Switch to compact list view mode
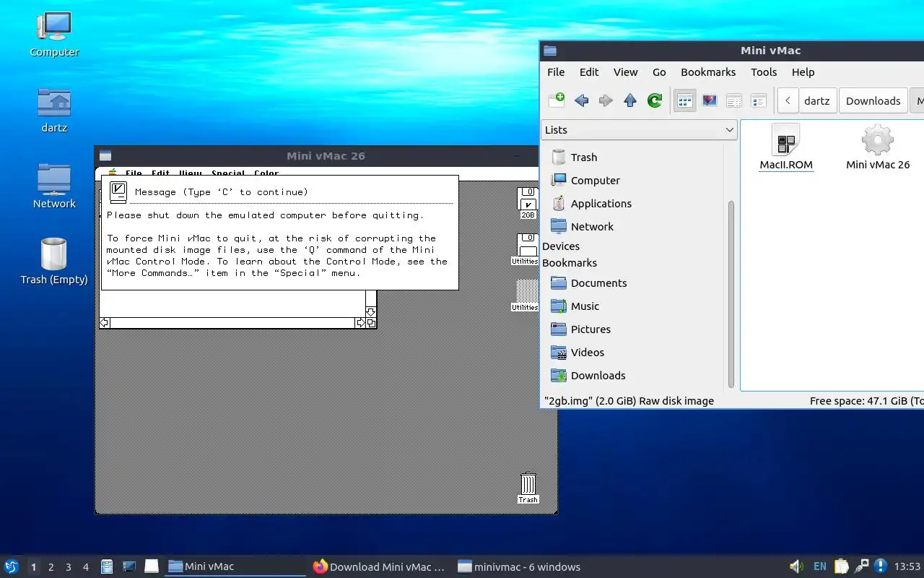 (x=734, y=100)
